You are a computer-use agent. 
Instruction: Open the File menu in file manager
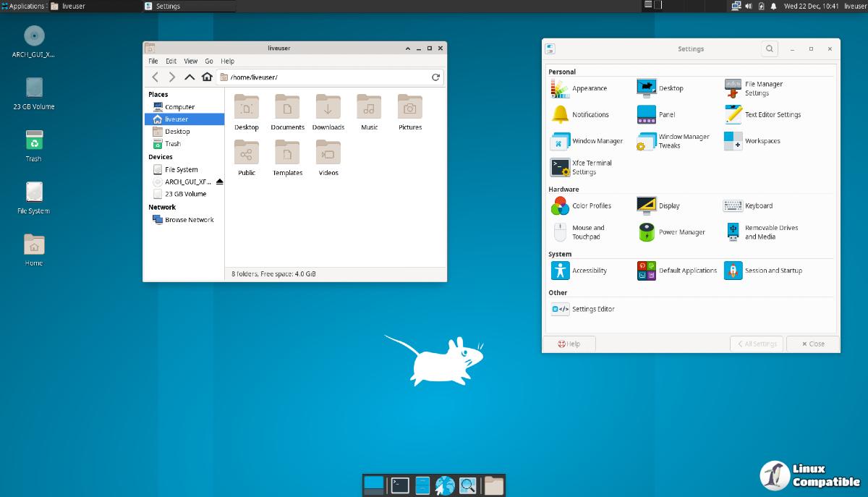(153, 61)
